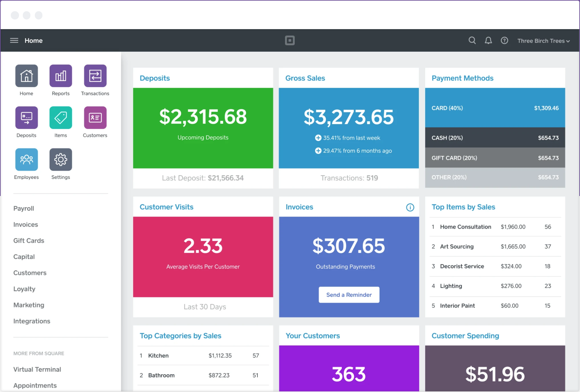Select the Decorist Service item row

[x=495, y=266]
